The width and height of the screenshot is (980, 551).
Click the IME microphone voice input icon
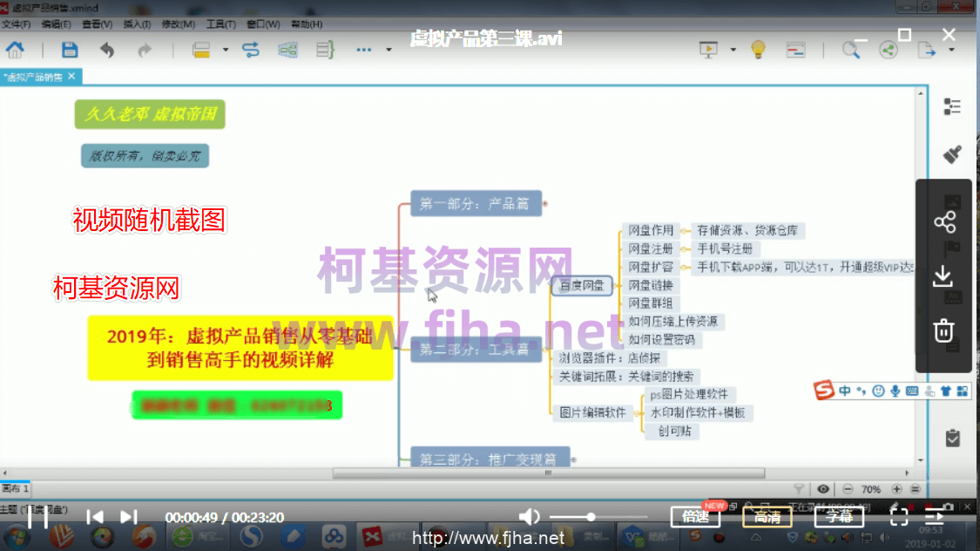click(895, 391)
